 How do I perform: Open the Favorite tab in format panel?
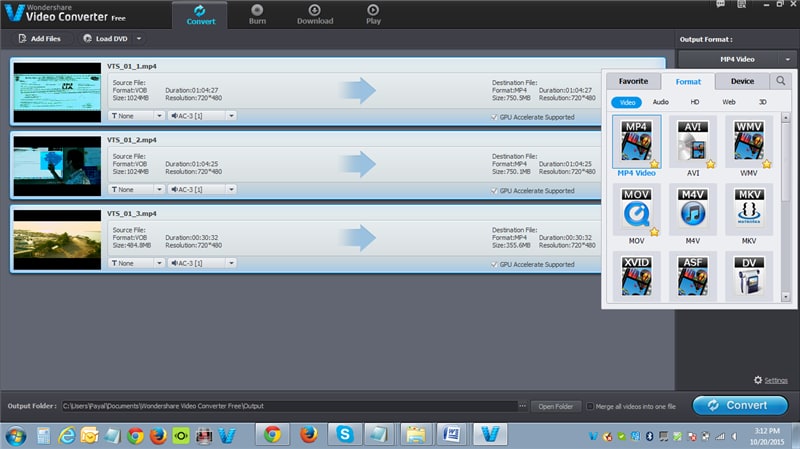(633, 81)
